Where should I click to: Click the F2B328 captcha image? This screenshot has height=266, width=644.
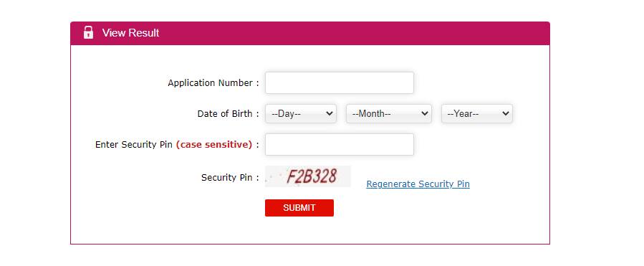coord(308,176)
